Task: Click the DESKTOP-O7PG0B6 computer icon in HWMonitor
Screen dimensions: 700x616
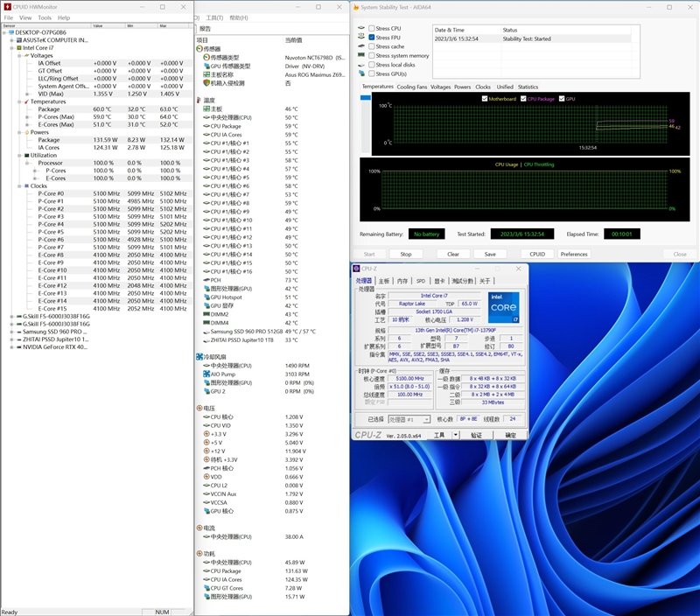Action: pyautogui.click(x=11, y=32)
